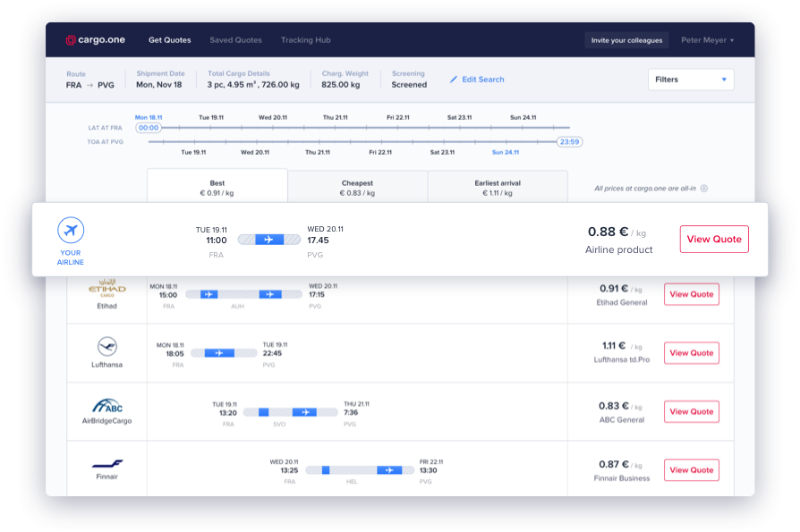The width and height of the screenshot is (800, 532).
Task: Click the Your Airline flight segment plane icon
Action: 268,240
